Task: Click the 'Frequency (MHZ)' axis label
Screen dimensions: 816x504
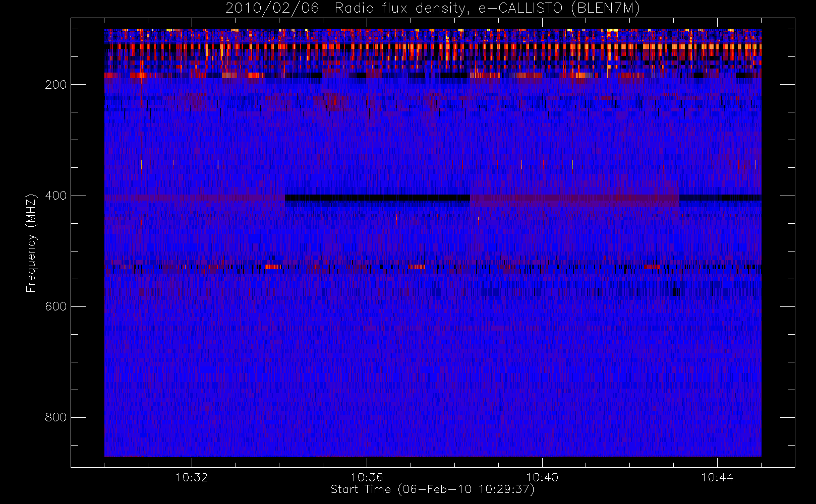Action: (x=31, y=243)
